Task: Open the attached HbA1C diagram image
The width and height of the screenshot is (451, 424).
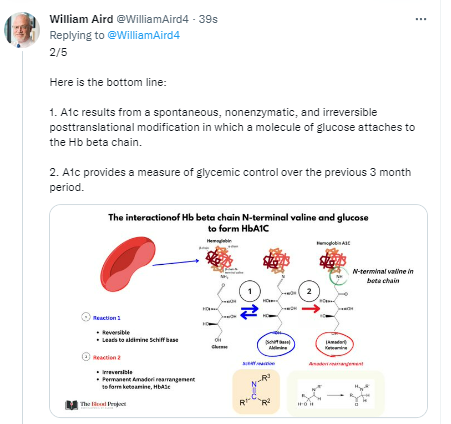Action: 238,311
